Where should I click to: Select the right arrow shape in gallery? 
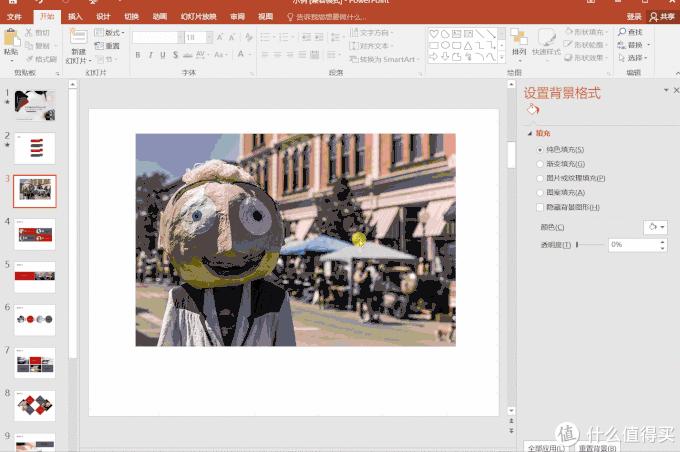[x=434, y=56]
